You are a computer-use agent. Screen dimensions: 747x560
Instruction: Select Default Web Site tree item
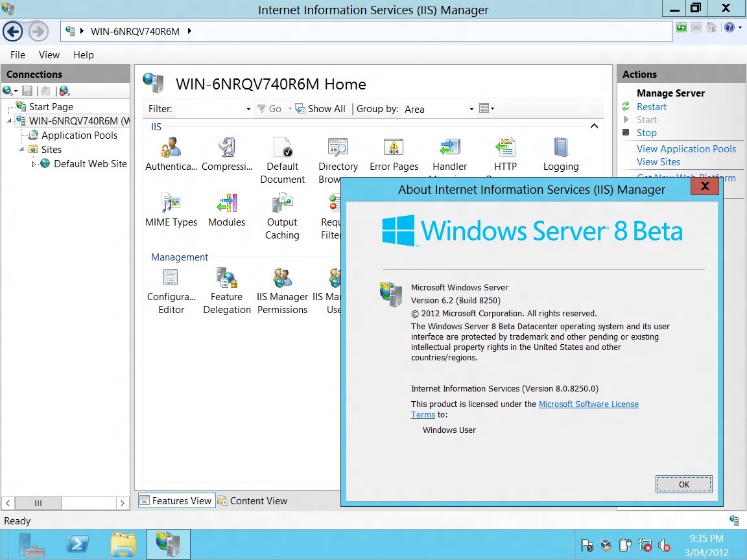(90, 164)
